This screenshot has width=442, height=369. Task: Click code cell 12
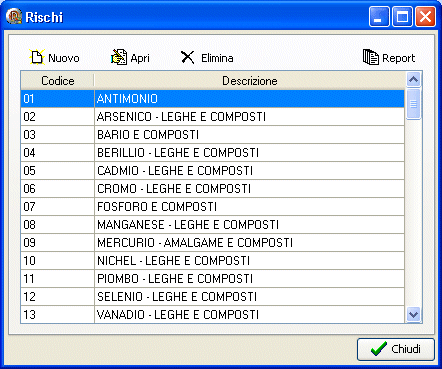pyautogui.click(x=57, y=297)
